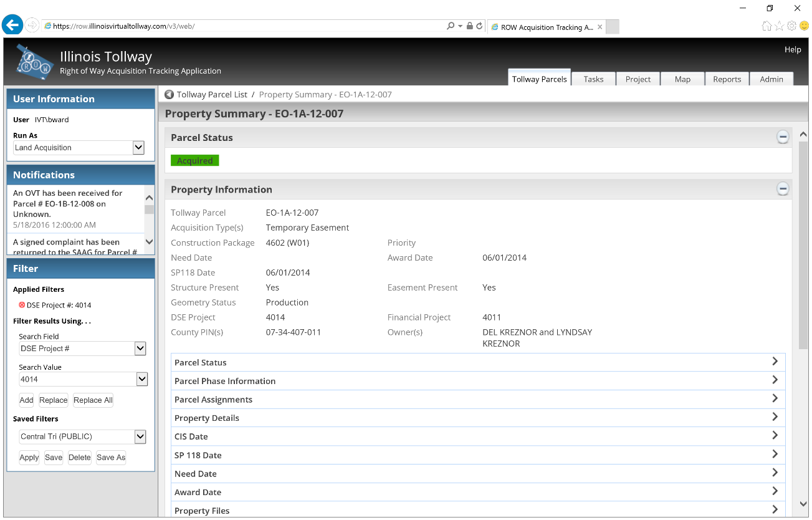Open the Search Field dropdown
Screen dimensions: 812x520
(140, 349)
